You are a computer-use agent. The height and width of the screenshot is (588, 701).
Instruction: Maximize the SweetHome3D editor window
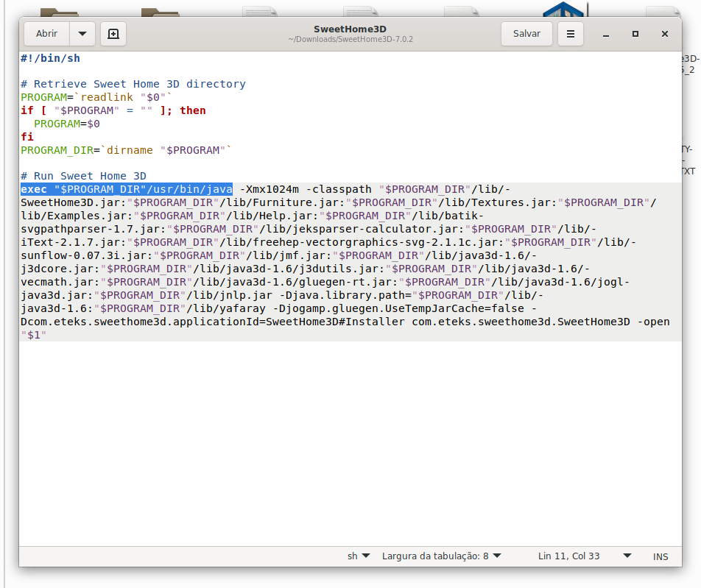click(x=635, y=34)
